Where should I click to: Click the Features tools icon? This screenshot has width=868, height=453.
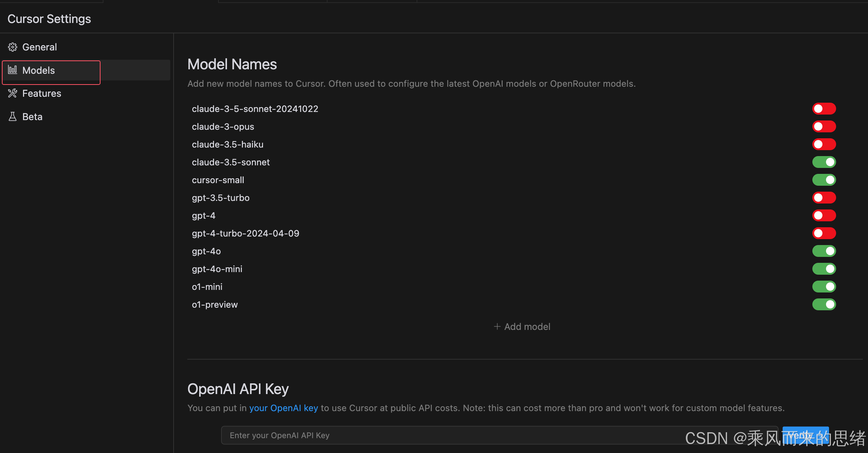13,93
